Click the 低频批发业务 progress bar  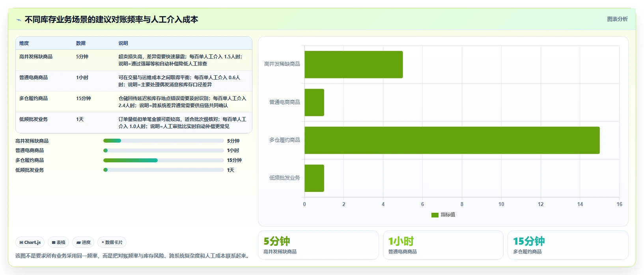pos(163,170)
